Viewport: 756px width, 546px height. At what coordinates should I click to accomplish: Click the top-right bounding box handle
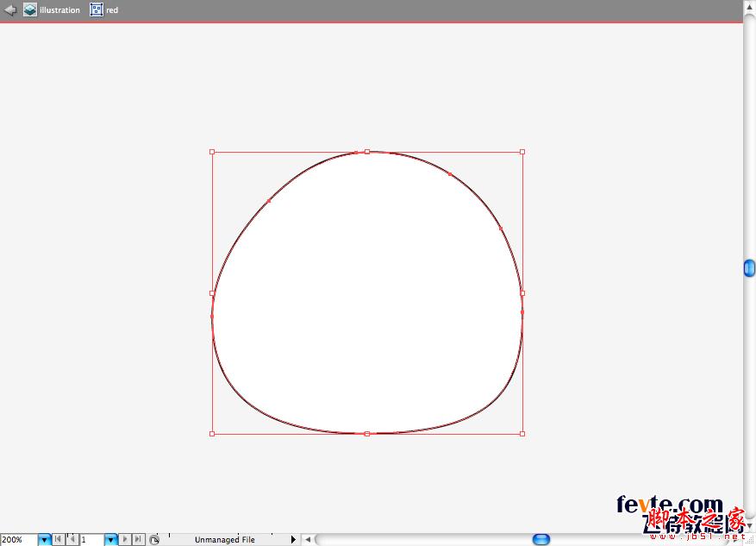[x=522, y=152]
